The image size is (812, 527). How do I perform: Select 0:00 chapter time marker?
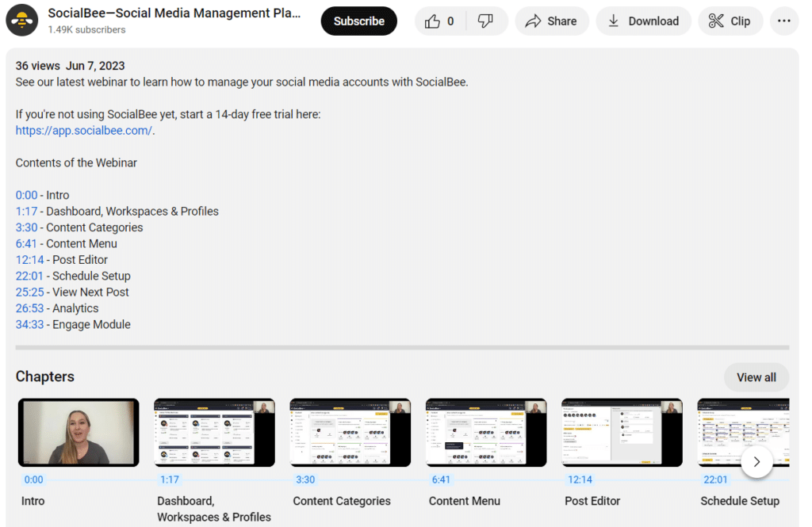(x=33, y=480)
